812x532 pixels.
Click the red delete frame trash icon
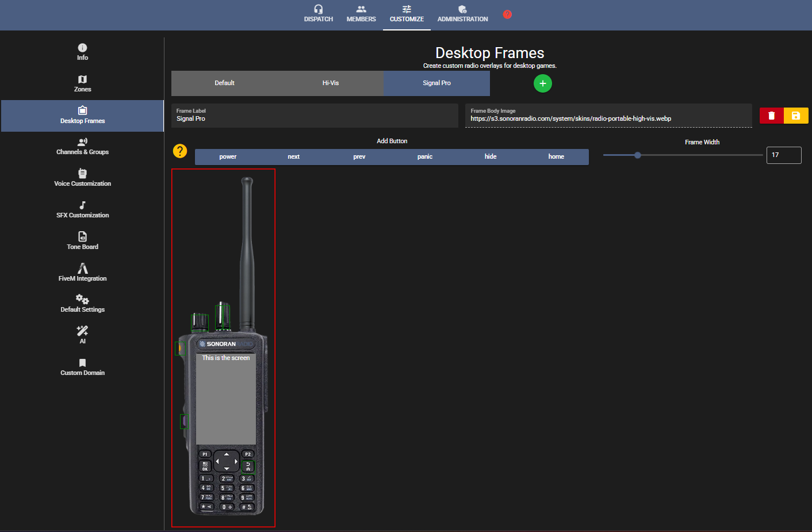(771, 116)
